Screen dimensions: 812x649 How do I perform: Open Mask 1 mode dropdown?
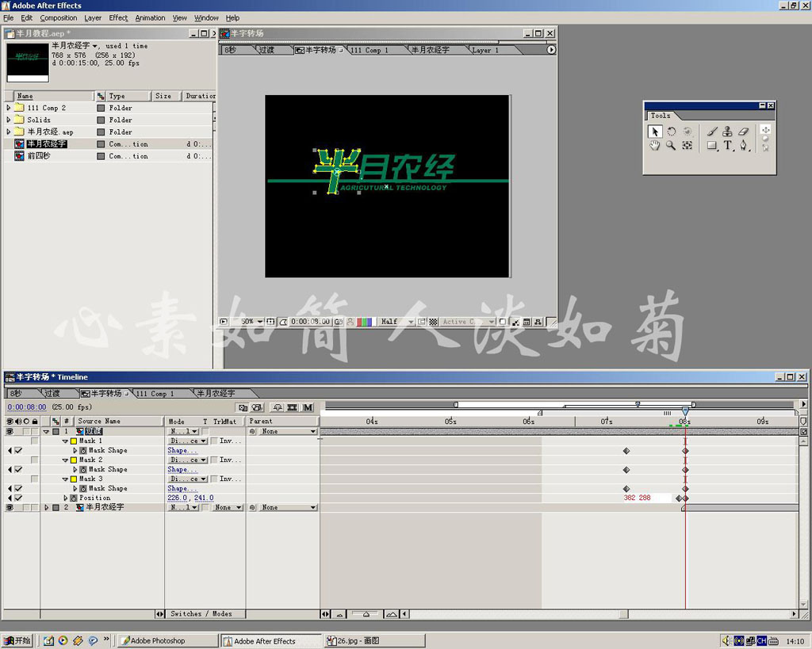tap(187, 441)
